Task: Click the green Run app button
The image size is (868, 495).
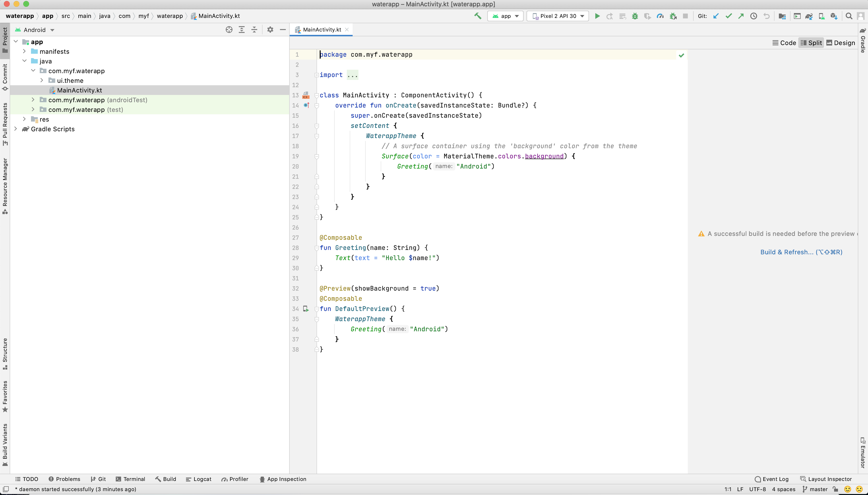Action: point(597,16)
